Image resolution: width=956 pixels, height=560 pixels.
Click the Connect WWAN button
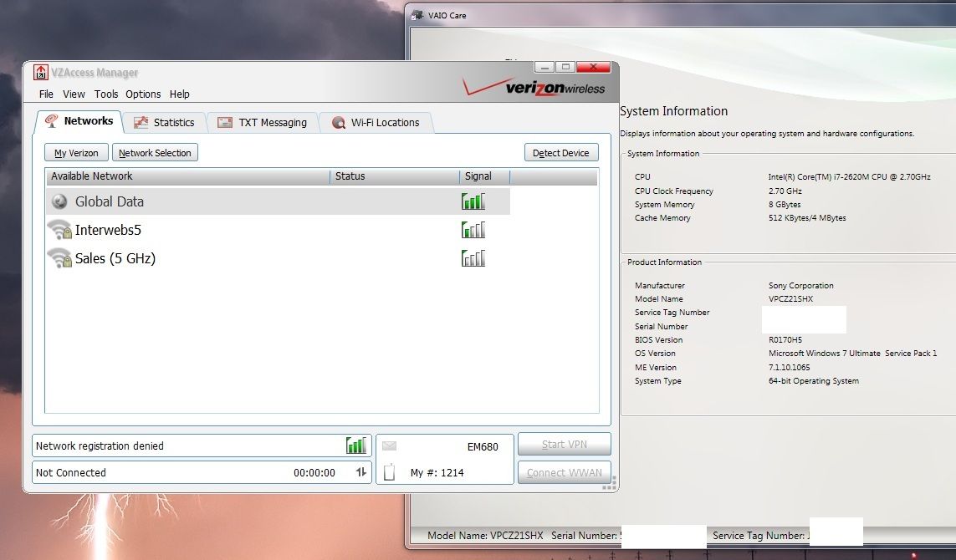(564, 472)
